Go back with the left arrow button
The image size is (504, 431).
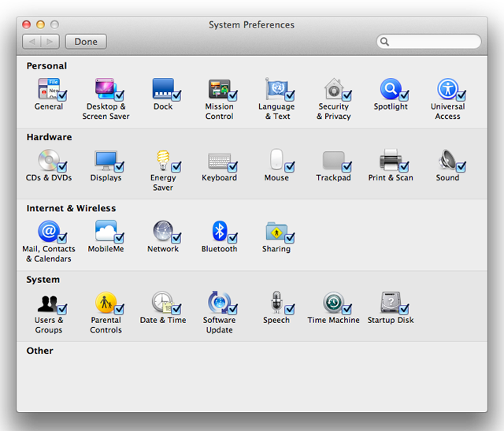(31, 42)
